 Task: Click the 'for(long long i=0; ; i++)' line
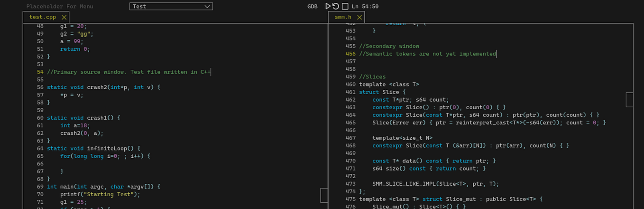point(105,156)
